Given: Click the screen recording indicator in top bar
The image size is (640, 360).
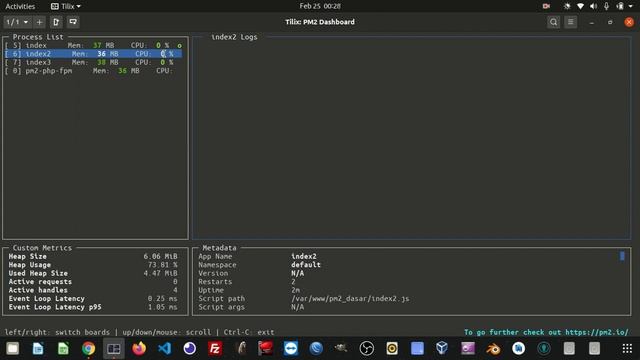Looking at the screenshot, I should coord(546,6).
